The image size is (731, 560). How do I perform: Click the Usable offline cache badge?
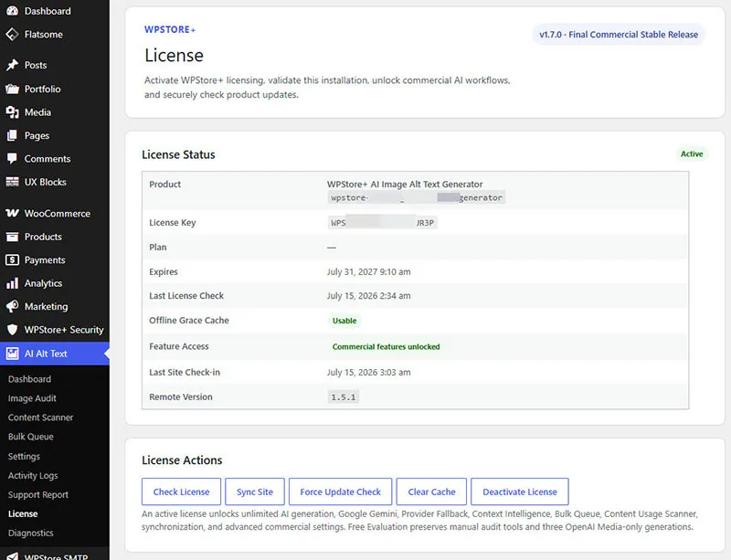pyautogui.click(x=344, y=321)
